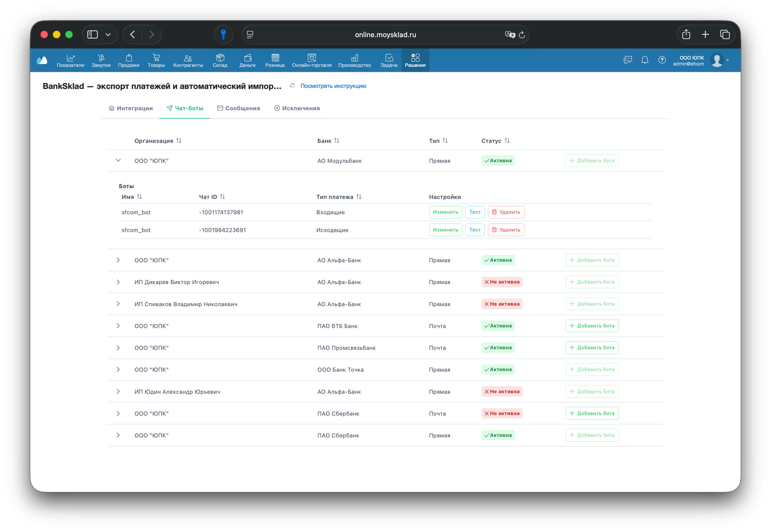The width and height of the screenshot is (771, 532).
Task: Click Изменить for the Исходящие bot
Action: click(x=446, y=230)
